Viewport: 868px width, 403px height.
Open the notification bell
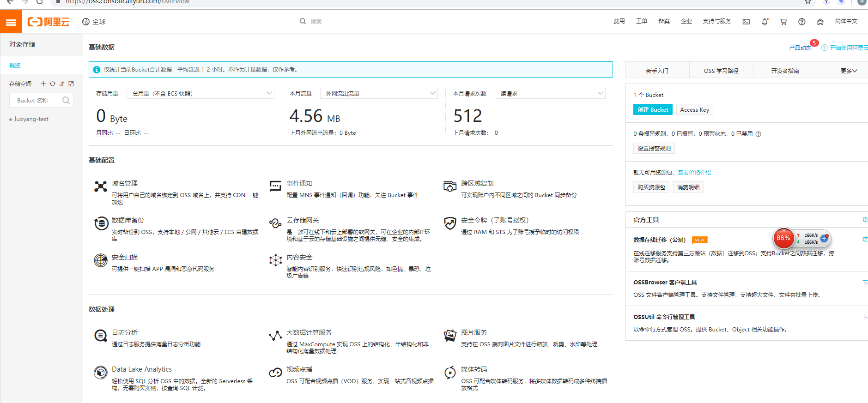point(765,22)
